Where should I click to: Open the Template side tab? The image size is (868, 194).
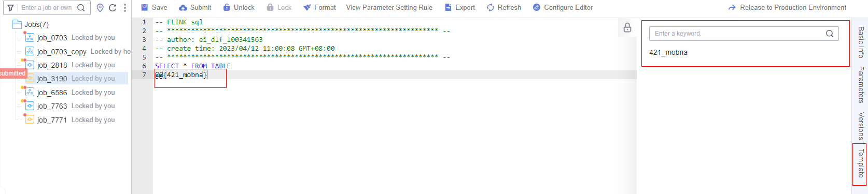point(861,163)
